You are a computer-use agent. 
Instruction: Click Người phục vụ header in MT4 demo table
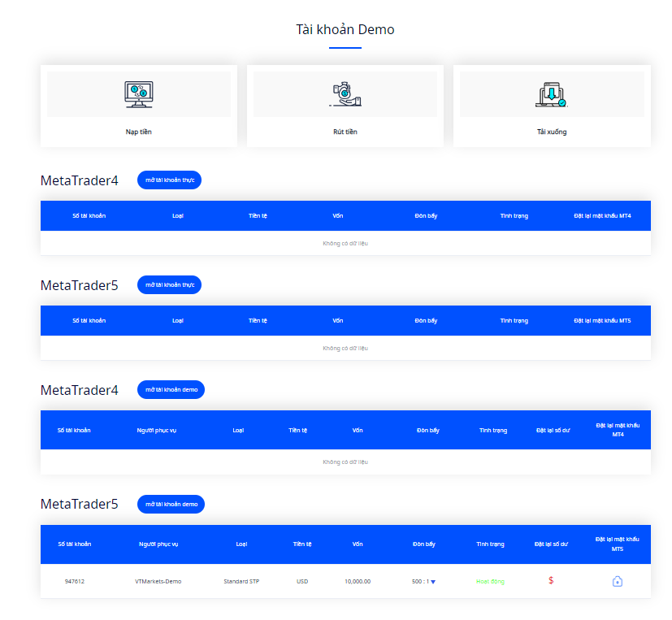(157, 430)
